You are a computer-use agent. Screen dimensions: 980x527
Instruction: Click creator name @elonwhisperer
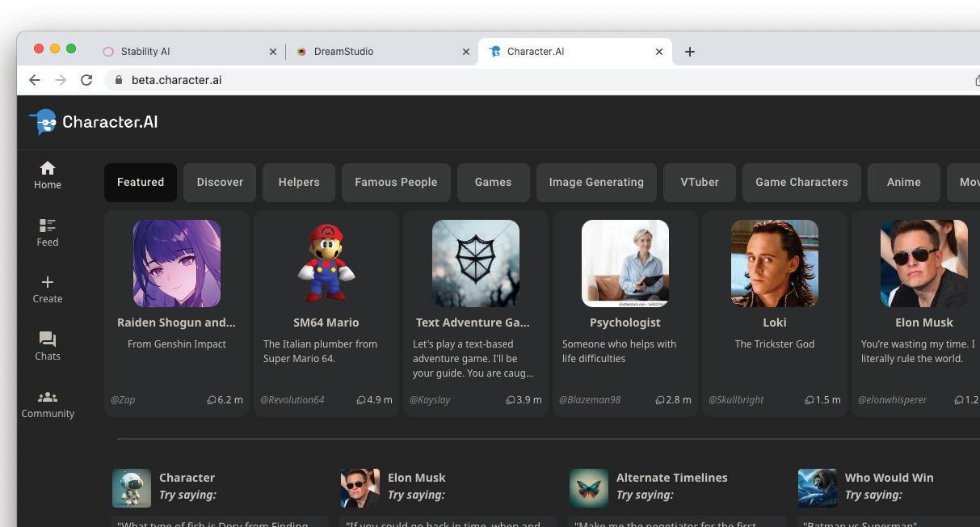coord(892,400)
